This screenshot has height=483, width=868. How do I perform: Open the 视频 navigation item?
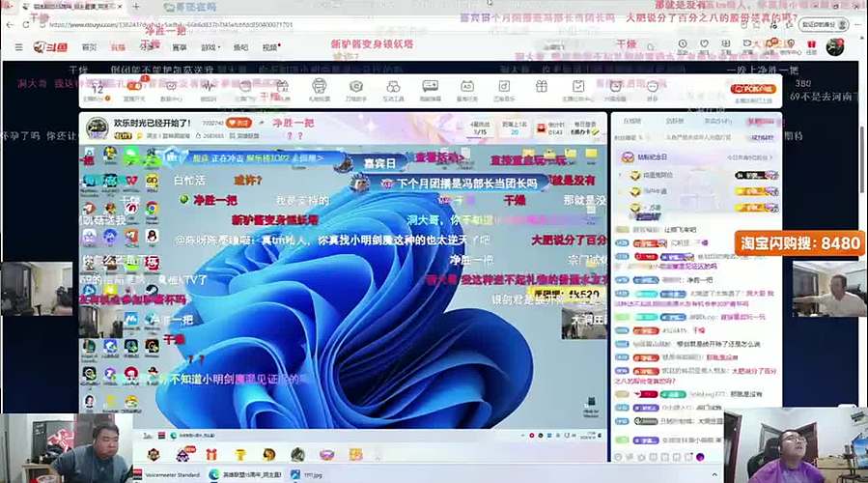click(x=270, y=47)
